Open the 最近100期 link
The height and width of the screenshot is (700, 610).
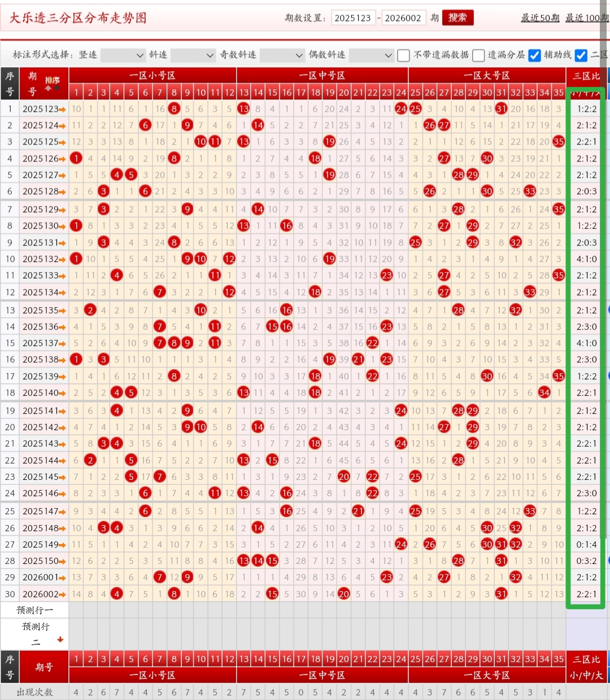pos(587,18)
